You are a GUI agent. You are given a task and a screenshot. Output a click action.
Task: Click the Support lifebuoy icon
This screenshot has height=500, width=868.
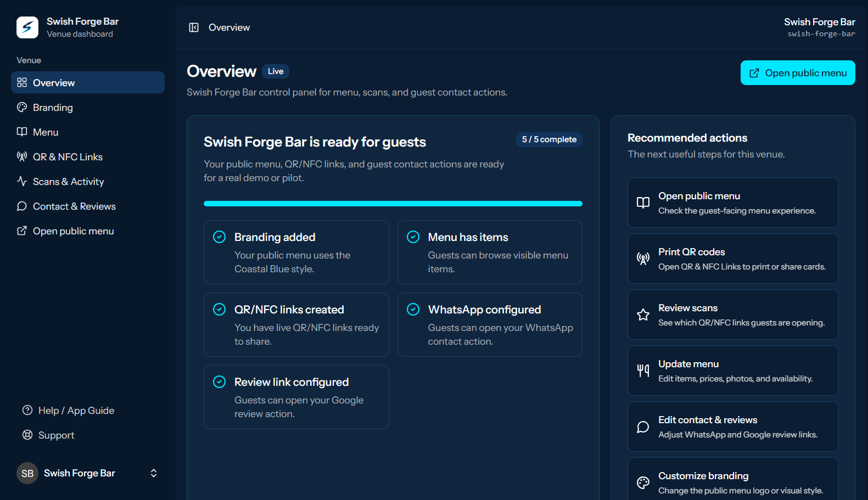tap(27, 435)
